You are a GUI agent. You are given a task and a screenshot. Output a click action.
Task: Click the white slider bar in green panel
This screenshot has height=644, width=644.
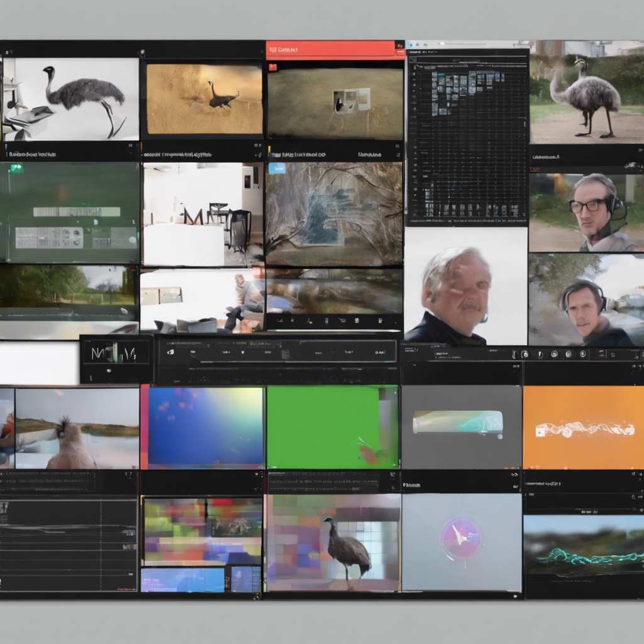coord(76,212)
